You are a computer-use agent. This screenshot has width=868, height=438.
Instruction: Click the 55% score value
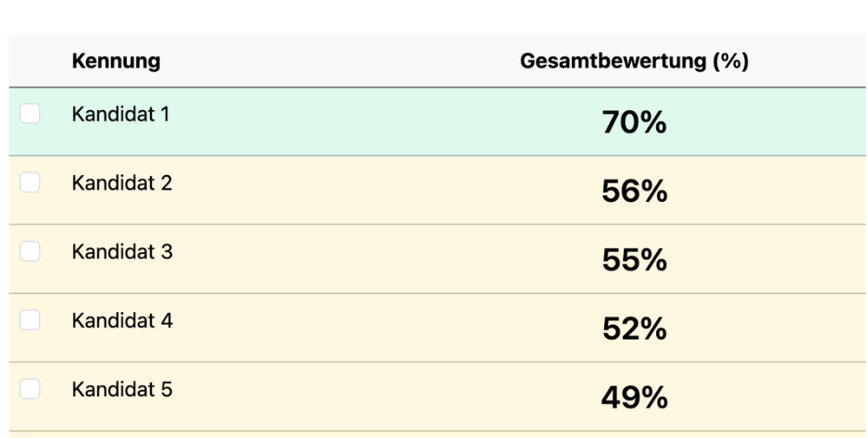(635, 259)
